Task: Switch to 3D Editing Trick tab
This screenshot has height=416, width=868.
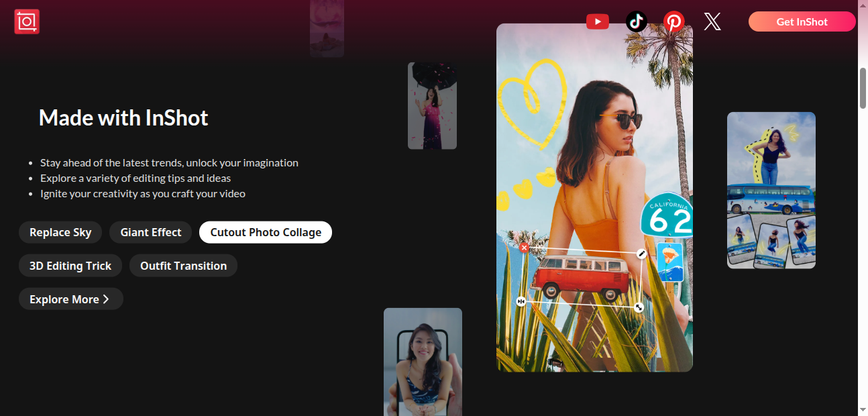Action: 70,266
